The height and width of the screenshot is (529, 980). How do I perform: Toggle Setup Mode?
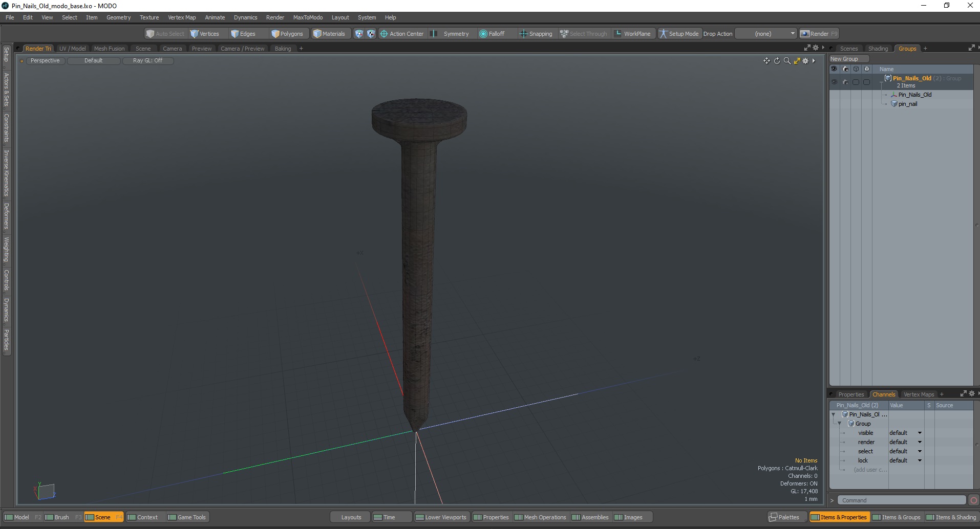tap(679, 34)
